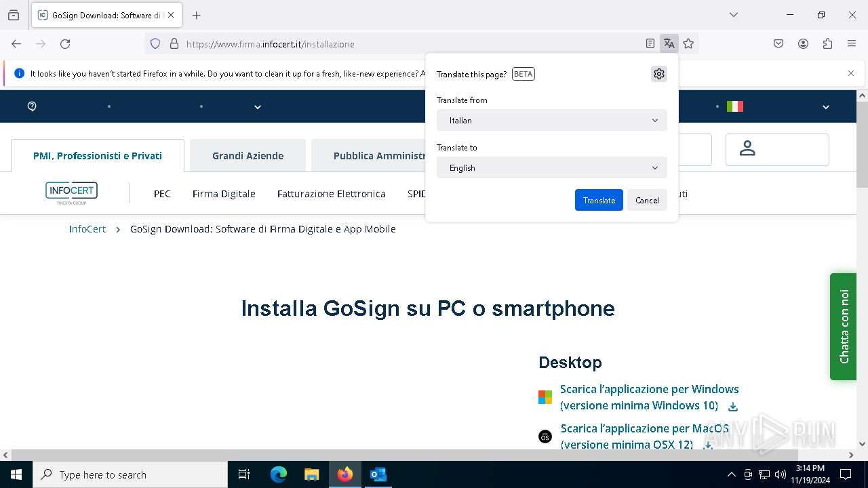This screenshot has width=868, height=488.
Task: Click the taskbar clock showing 3:14 PM
Action: [x=810, y=474]
